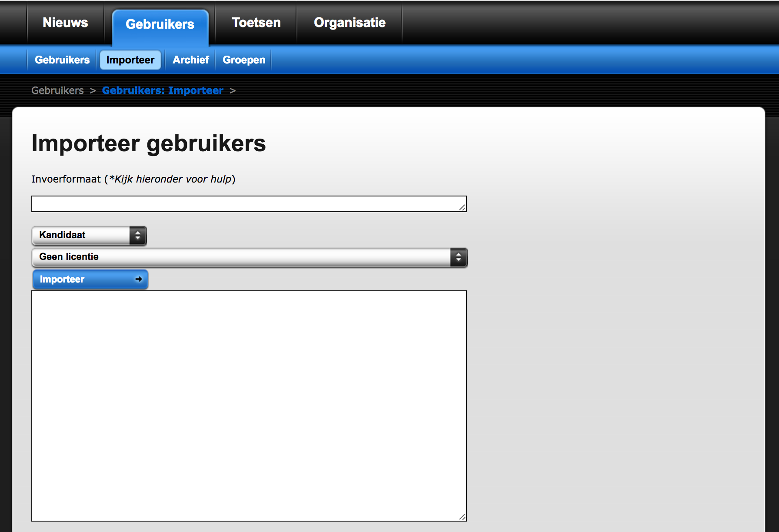Click inside the large import text area
The image size is (779, 532).
(249, 405)
